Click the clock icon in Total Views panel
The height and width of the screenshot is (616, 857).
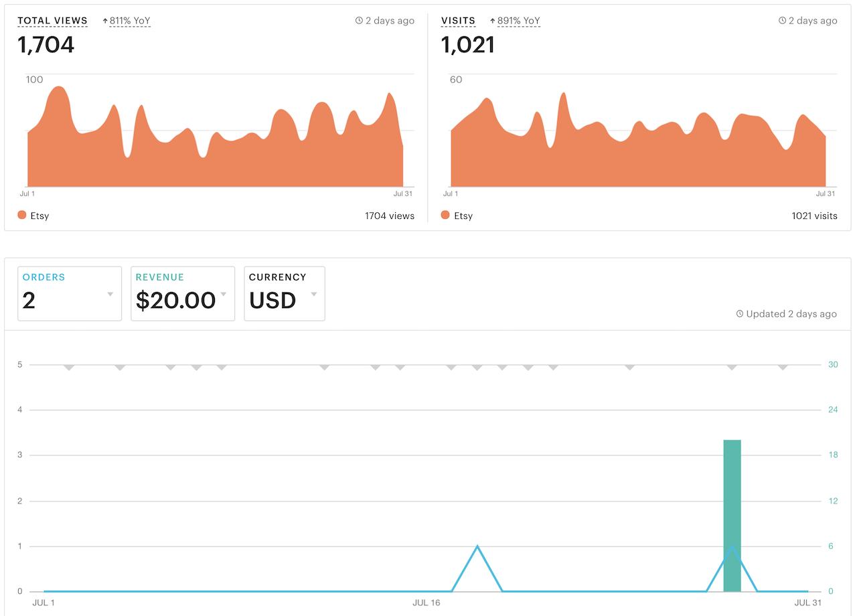click(359, 21)
